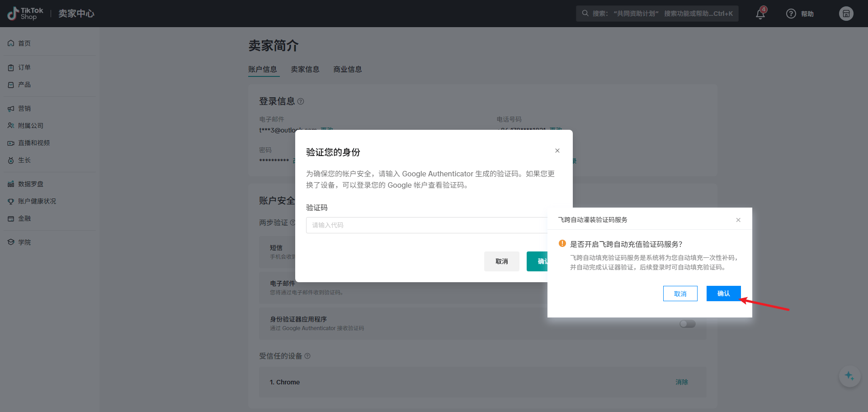Click the top search bar
This screenshot has height=412, width=868.
coord(657,14)
